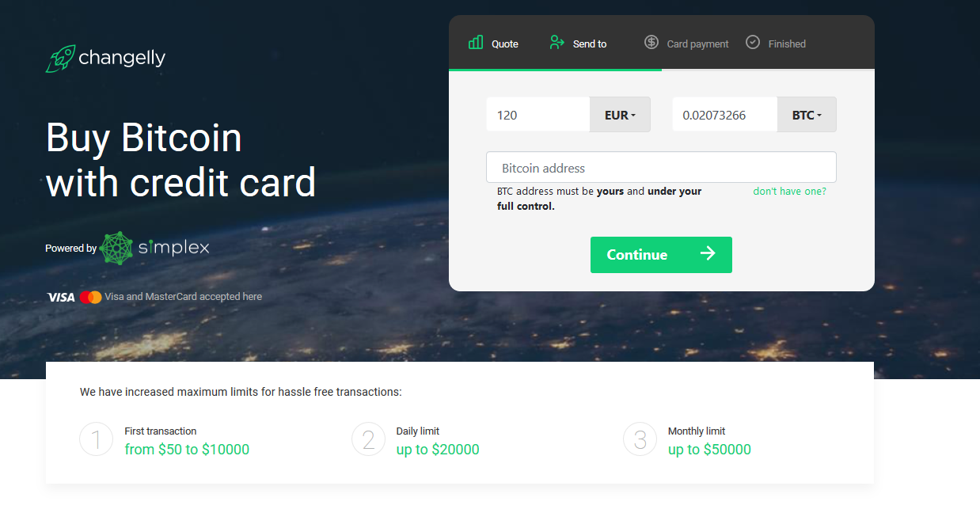The height and width of the screenshot is (509, 980).
Task: Click the Quote bar chart icon
Action: click(476, 42)
